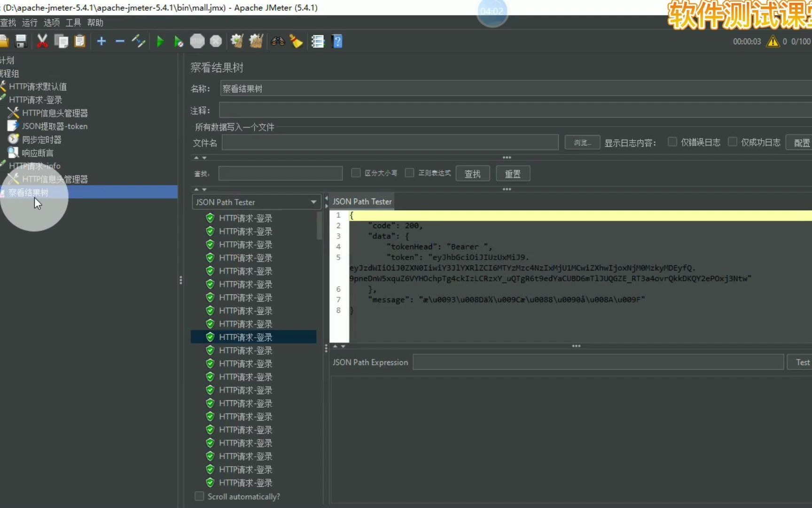The image size is (812, 508).
Task: Expand all tree nodes with plus icon
Action: pyautogui.click(x=101, y=41)
